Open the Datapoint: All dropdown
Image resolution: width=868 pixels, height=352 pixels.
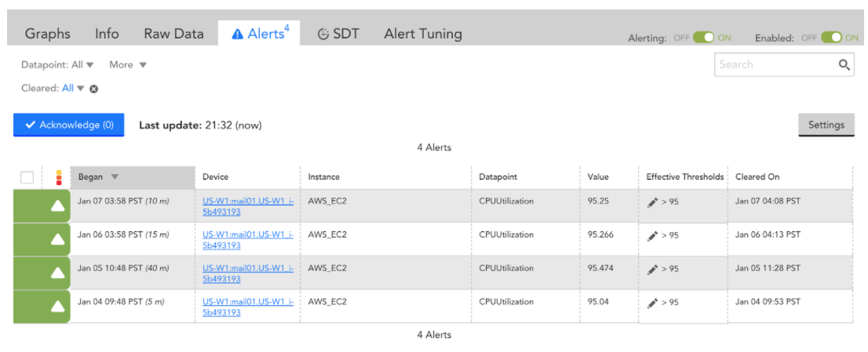click(x=57, y=64)
